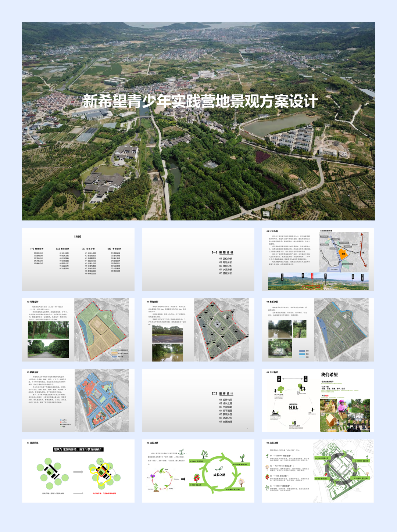The width and height of the screenshot is (397, 532).
Task: Select the tree icon in the NBL 自然教学法 diagram
Action: pyautogui.click(x=280, y=389)
